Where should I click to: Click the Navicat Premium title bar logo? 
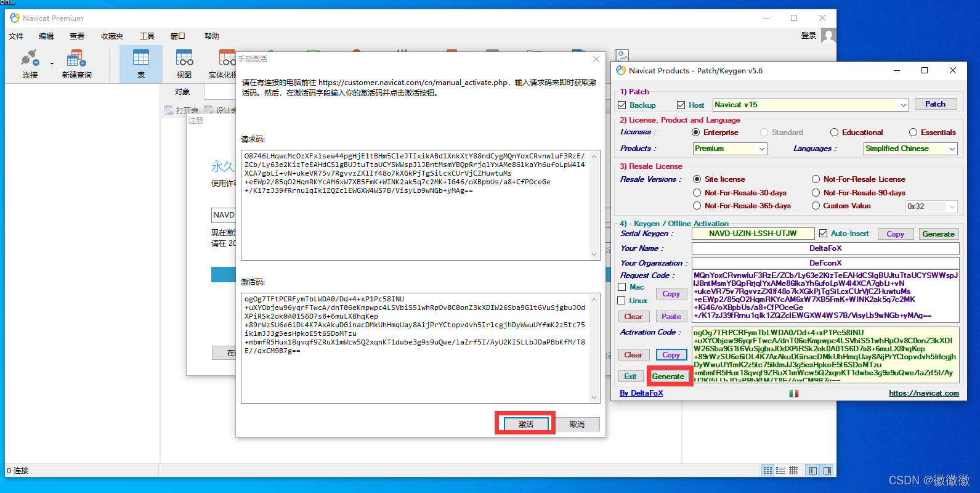coord(15,18)
